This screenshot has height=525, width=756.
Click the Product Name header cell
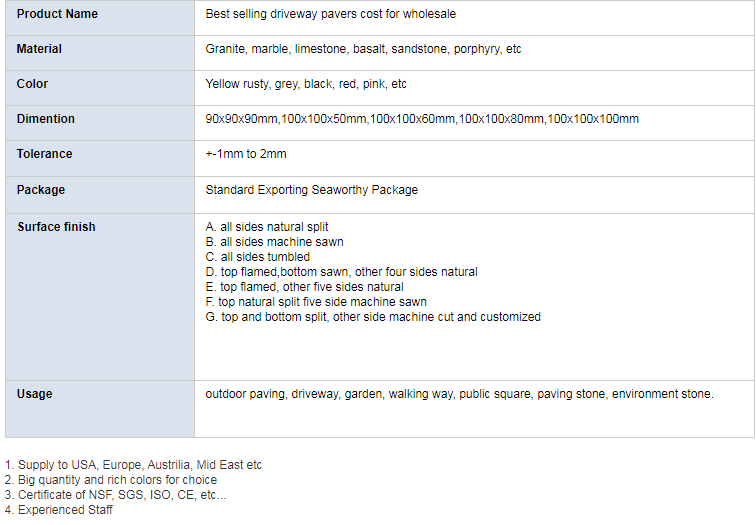click(100, 18)
